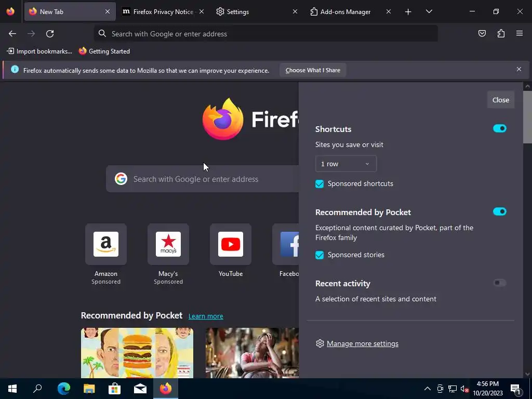Click the page's Google search box
Viewport: 532px width, 399px height.
tap(203, 179)
